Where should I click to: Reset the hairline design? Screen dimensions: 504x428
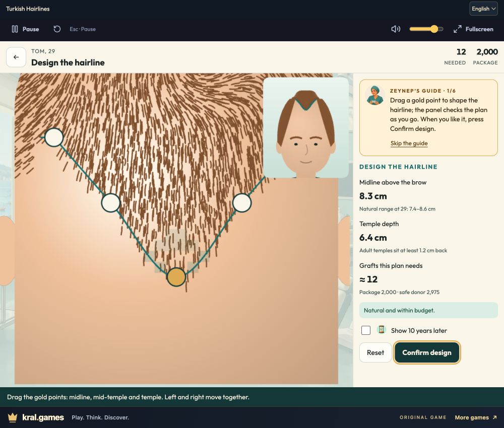point(375,352)
